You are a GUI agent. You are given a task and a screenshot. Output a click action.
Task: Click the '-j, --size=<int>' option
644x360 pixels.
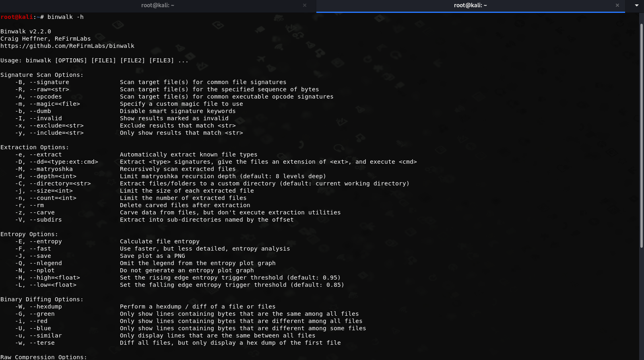tap(44, 191)
